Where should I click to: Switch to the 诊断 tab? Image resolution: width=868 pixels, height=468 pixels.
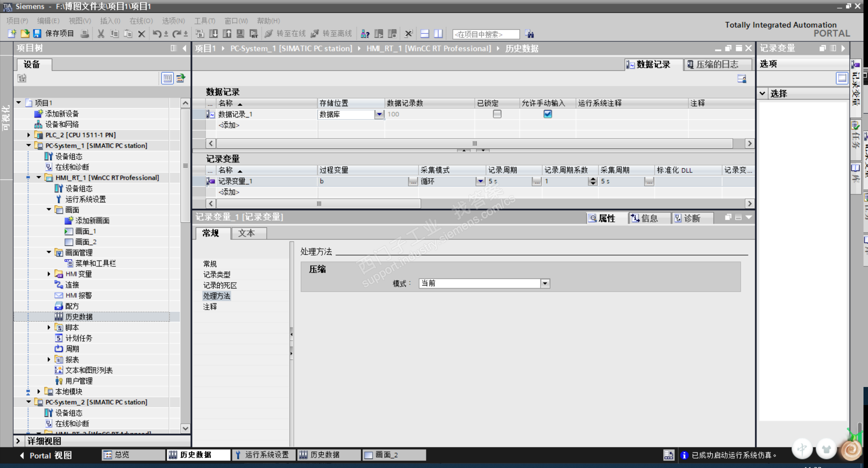pos(692,218)
